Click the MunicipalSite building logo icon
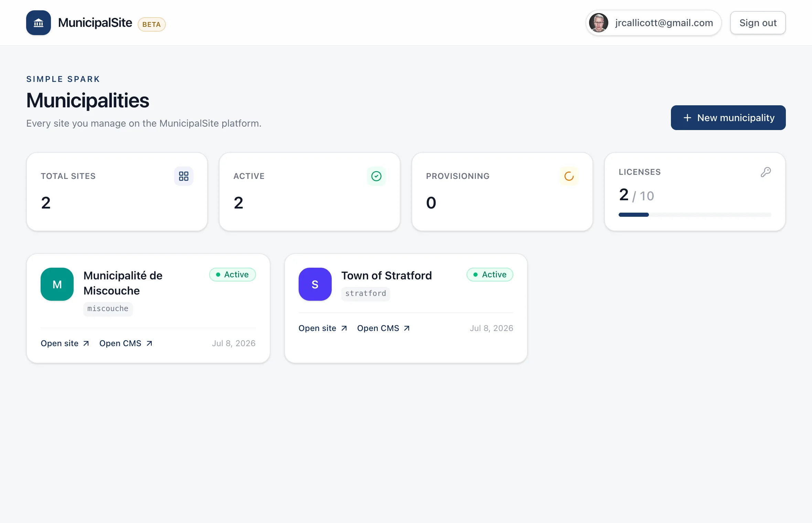The image size is (812, 523). [x=39, y=23]
